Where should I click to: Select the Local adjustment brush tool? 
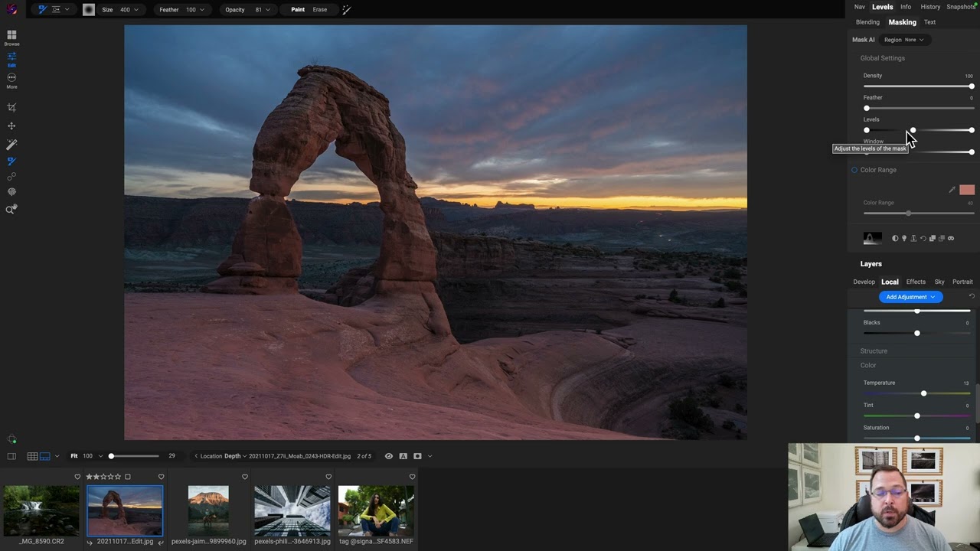tap(11, 144)
